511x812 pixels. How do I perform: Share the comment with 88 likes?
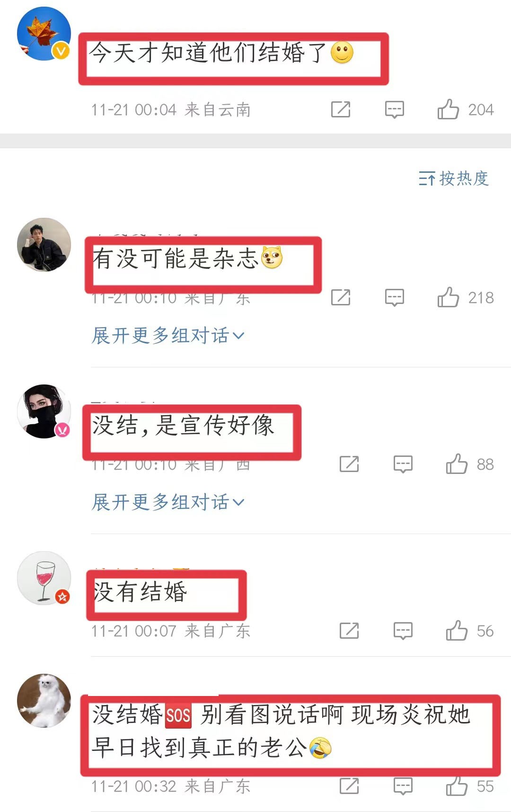(349, 464)
